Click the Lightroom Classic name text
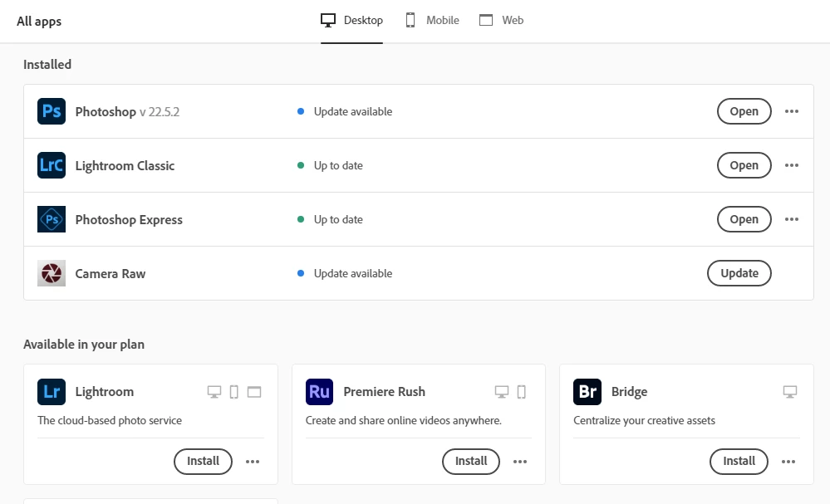Image resolution: width=830 pixels, height=504 pixels. [125, 166]
